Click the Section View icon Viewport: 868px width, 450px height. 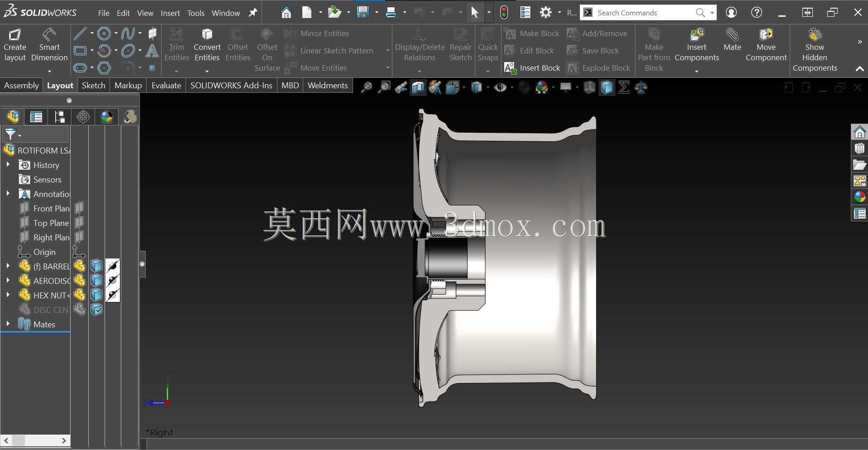click(x=418, y=87)
